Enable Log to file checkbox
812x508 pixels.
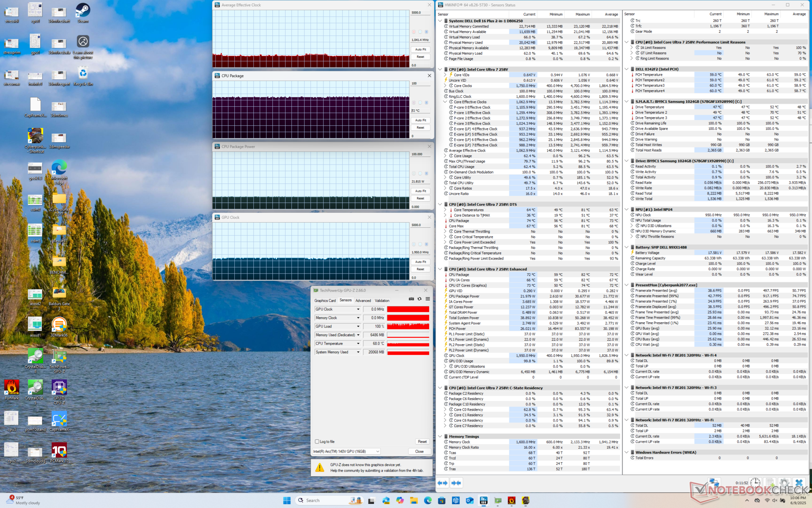pos(317,442)
